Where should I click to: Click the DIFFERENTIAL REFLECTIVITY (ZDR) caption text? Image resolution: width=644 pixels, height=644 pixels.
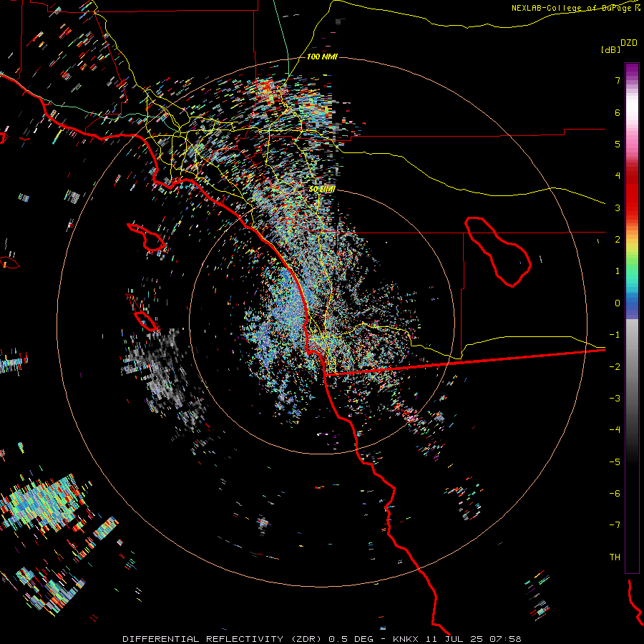click(223, 639)
